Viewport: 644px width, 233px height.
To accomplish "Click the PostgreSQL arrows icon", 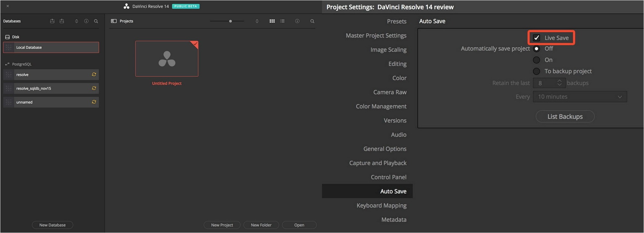I will click(7, 64).
